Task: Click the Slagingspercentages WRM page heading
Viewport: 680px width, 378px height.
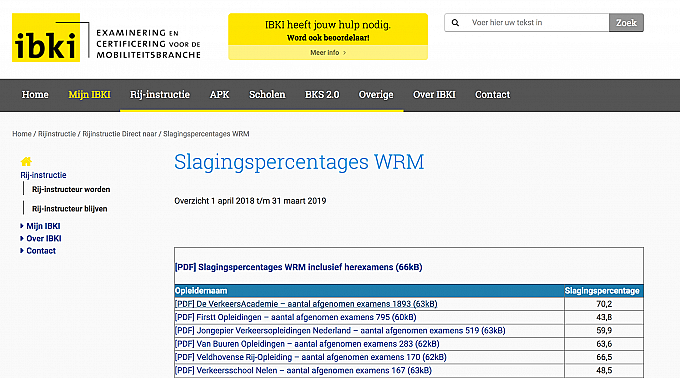Action: pyautogui.click(x=299, y=162)
